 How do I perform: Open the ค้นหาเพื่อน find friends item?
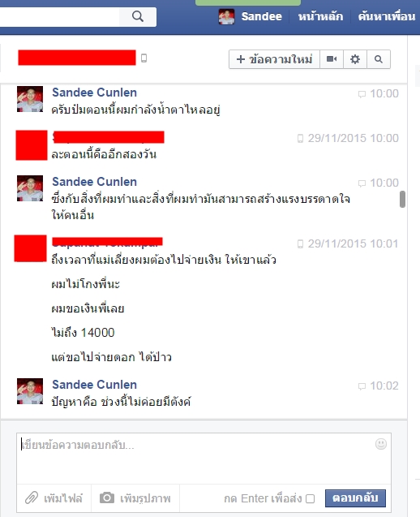point(387,16)
